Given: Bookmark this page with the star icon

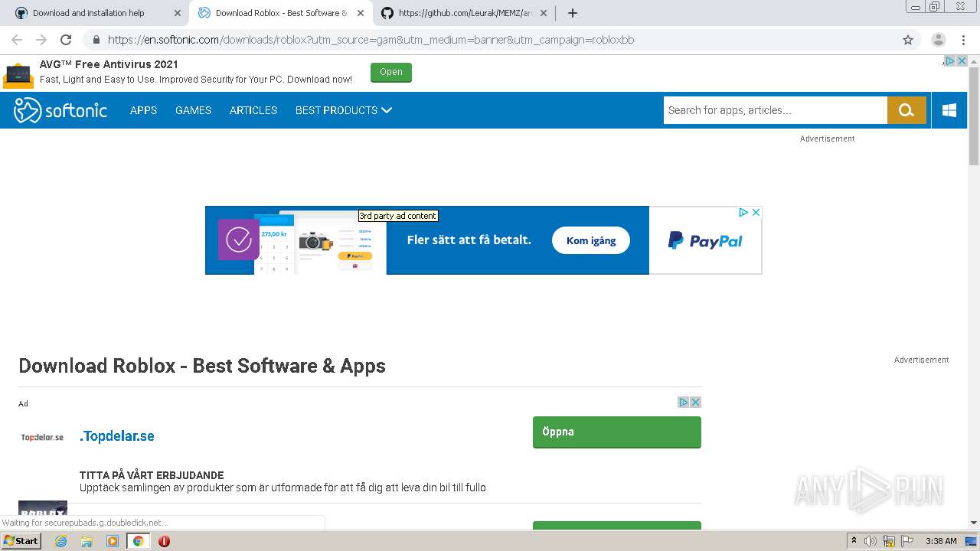Looking at the screenshot, I should click(x=908, y=40).
